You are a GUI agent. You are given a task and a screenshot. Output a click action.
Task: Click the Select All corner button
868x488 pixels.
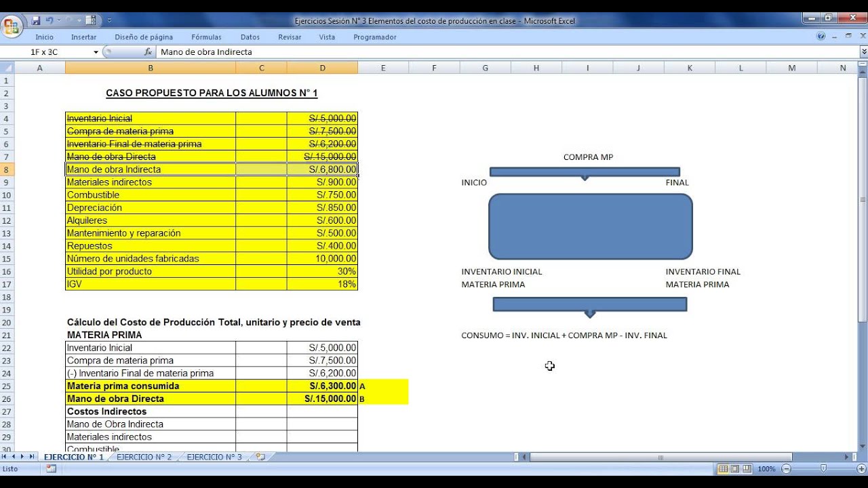(7, 68)
